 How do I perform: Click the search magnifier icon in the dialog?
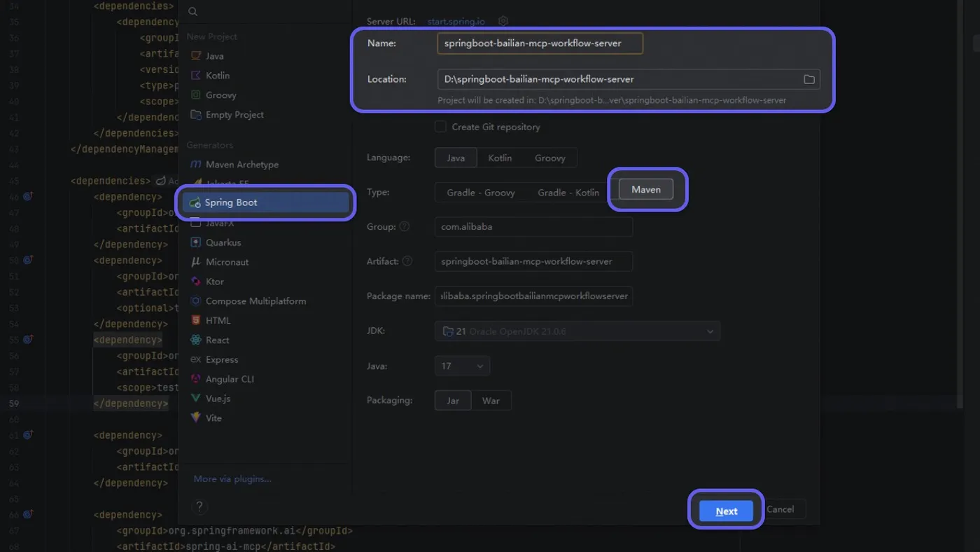click(x=193, y=12)
